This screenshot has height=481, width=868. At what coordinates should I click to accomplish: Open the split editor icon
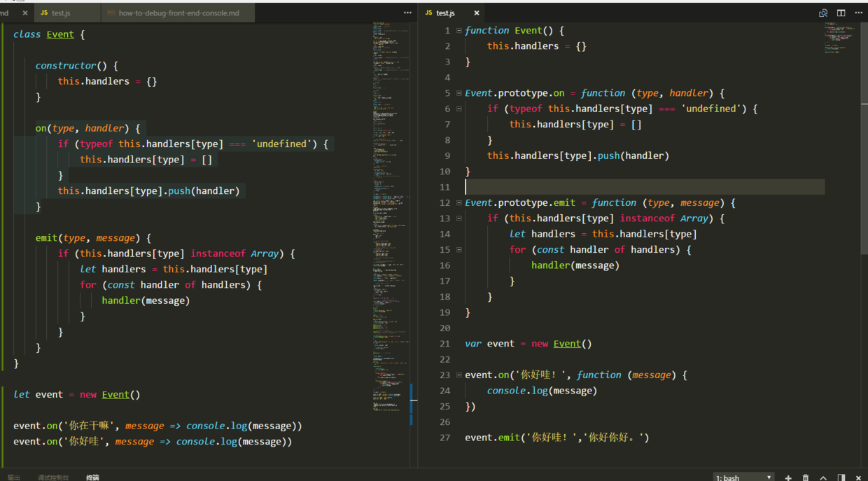[840, 12]
